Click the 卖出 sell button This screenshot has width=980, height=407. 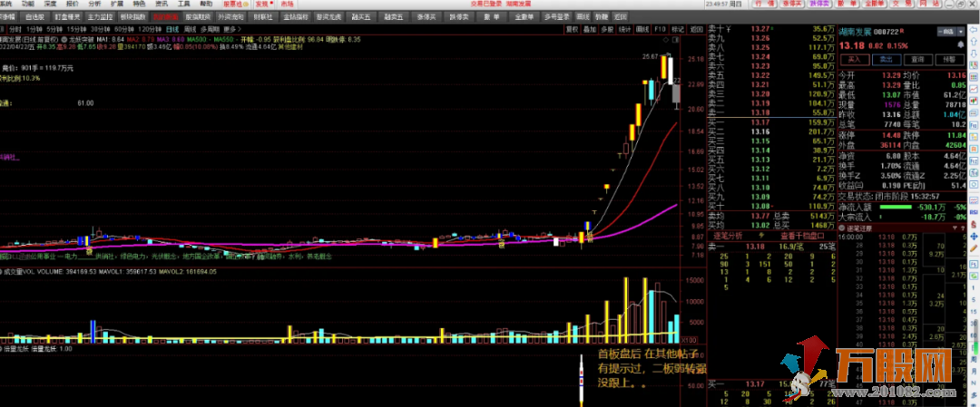[886, 59]
